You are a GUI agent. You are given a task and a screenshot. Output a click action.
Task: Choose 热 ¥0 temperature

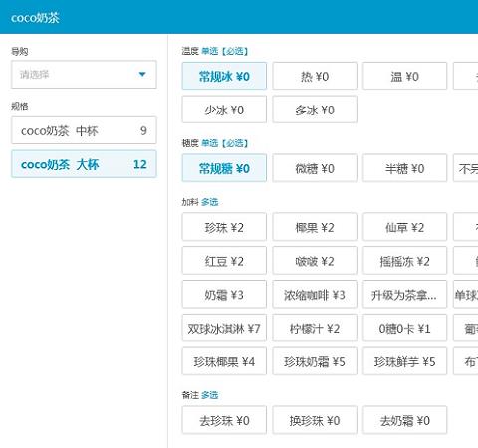click(315, 76)
